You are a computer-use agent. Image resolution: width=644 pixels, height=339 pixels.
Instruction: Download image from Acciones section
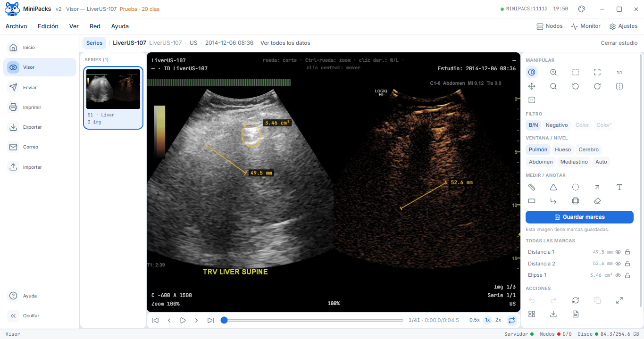[x=553, y=314]
